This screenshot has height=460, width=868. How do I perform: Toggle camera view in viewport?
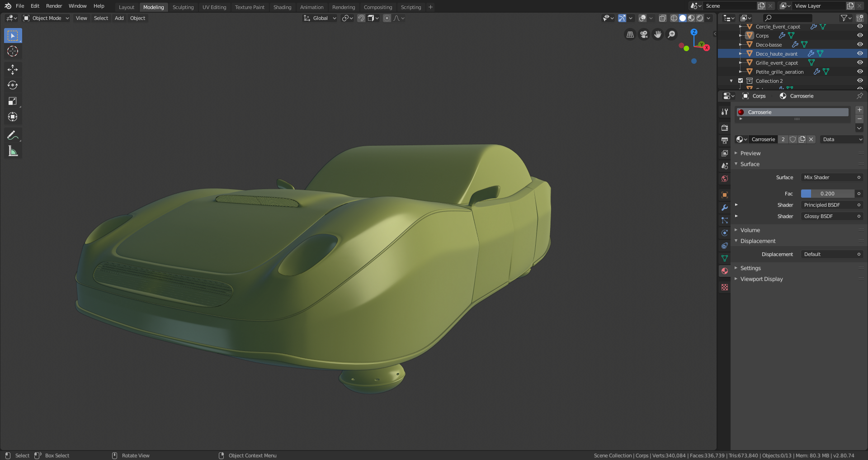click(x=644, y=34)
